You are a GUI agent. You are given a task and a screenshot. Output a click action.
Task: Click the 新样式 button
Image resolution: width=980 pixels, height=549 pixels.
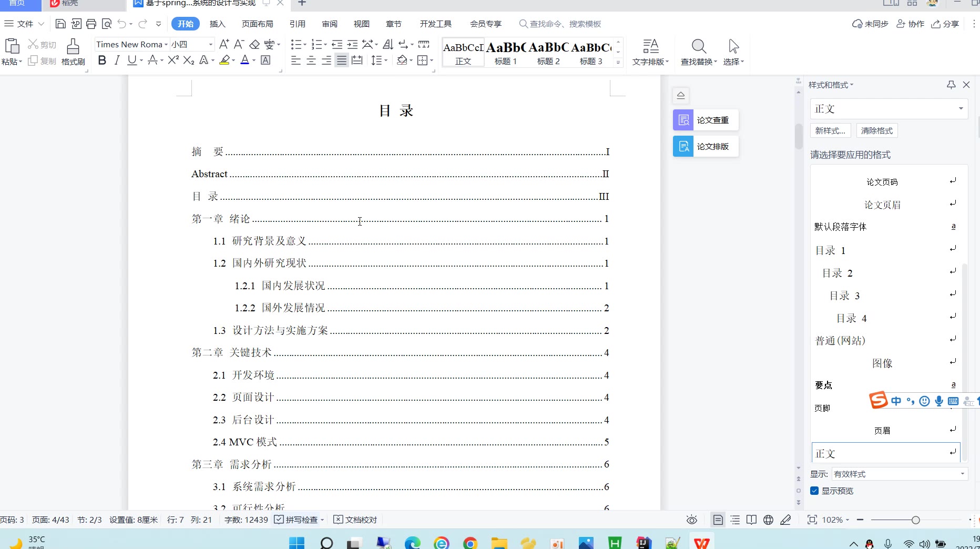(830, 130)
